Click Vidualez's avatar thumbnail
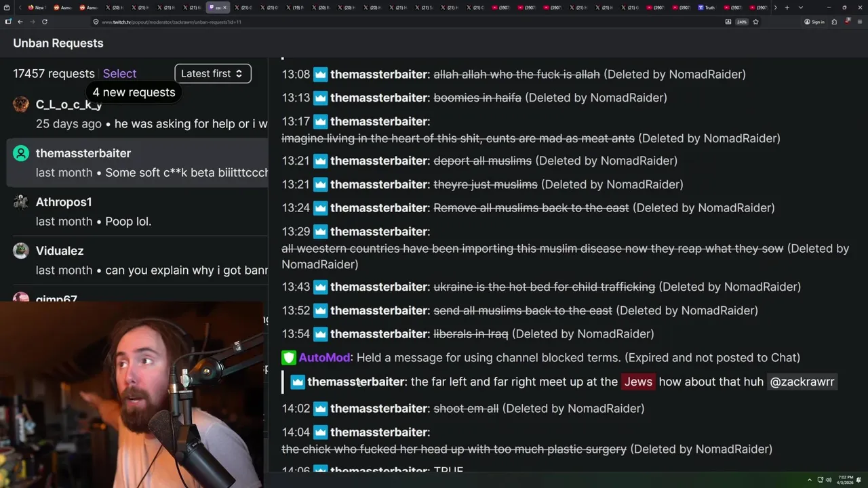The height and width of the screenshot is (488, 868). (21, 251)
